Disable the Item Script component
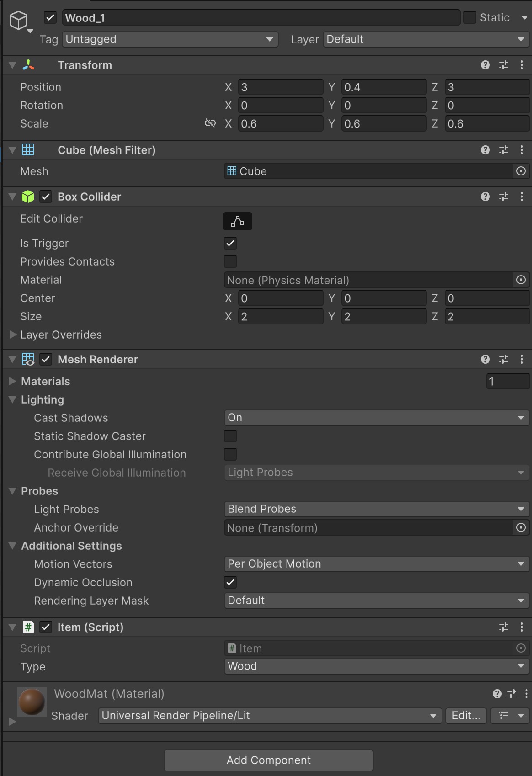The width and height of the screenshot is (532, 776). click(46, 627)
